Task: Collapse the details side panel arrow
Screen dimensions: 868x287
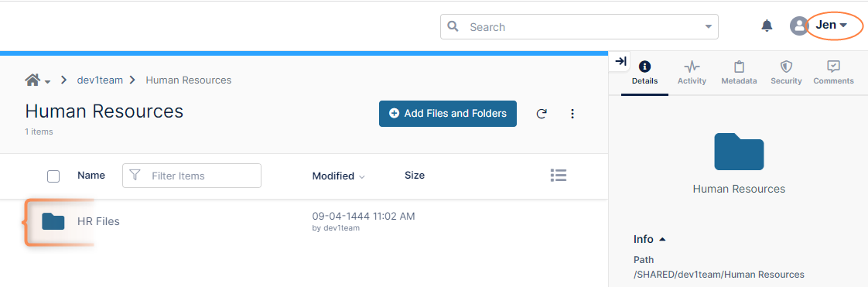Action: 620,61
